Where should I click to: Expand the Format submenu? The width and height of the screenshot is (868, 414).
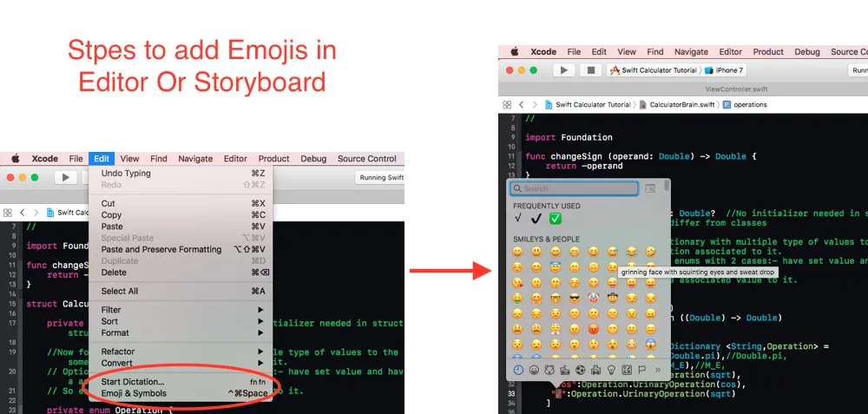pyautogui.click(x=181, y=332)
